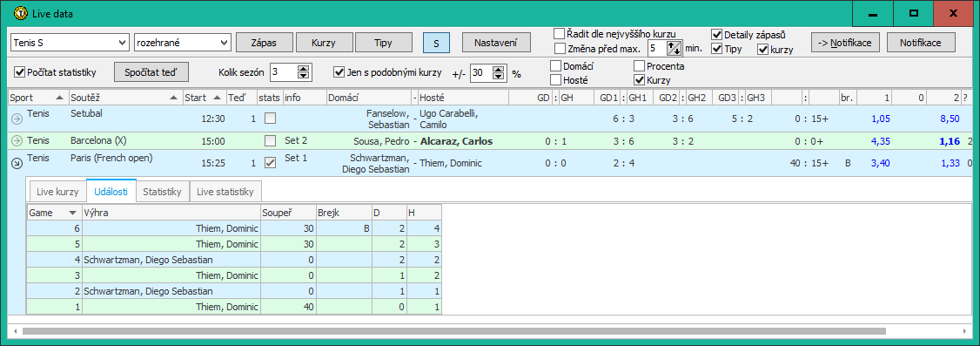Uncheck Počítat statistiky checkbox
The image size is (980, 346).
point(19,72)
